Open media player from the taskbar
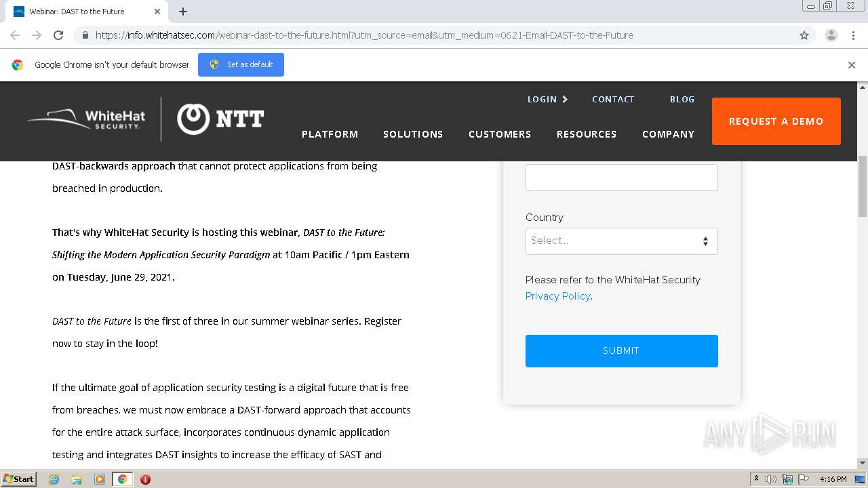The height and width of the screenshot is (488, 868). 99,479
